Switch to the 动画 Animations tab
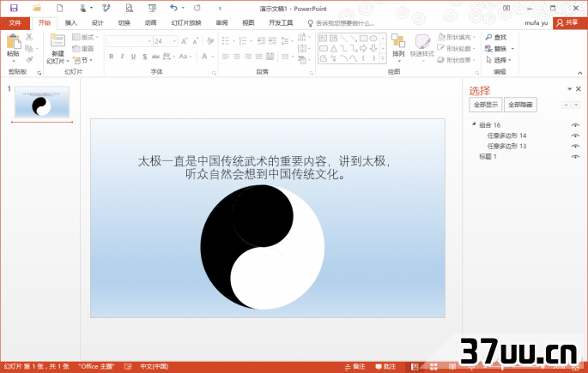The width and height of the screenshot is (588, 373). coord(150,23)
